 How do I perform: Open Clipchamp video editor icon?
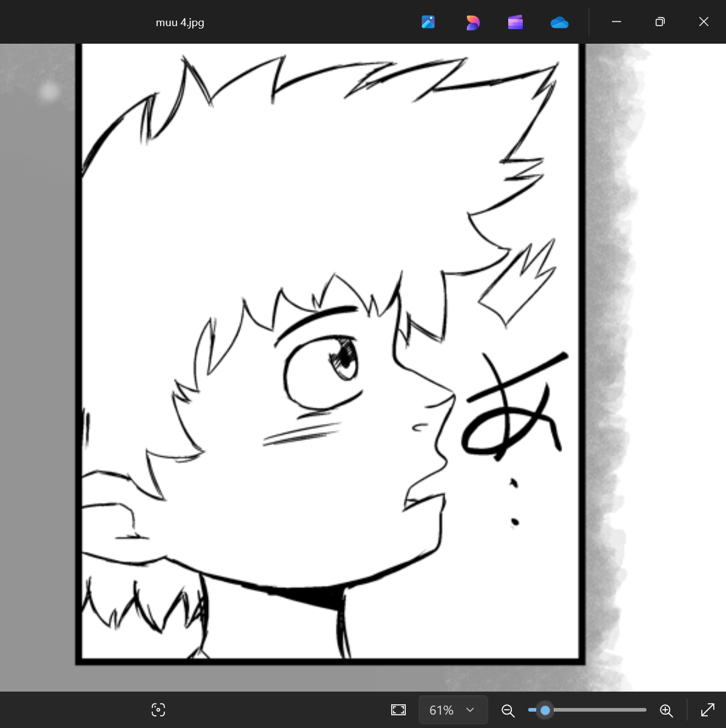(516, 22)
